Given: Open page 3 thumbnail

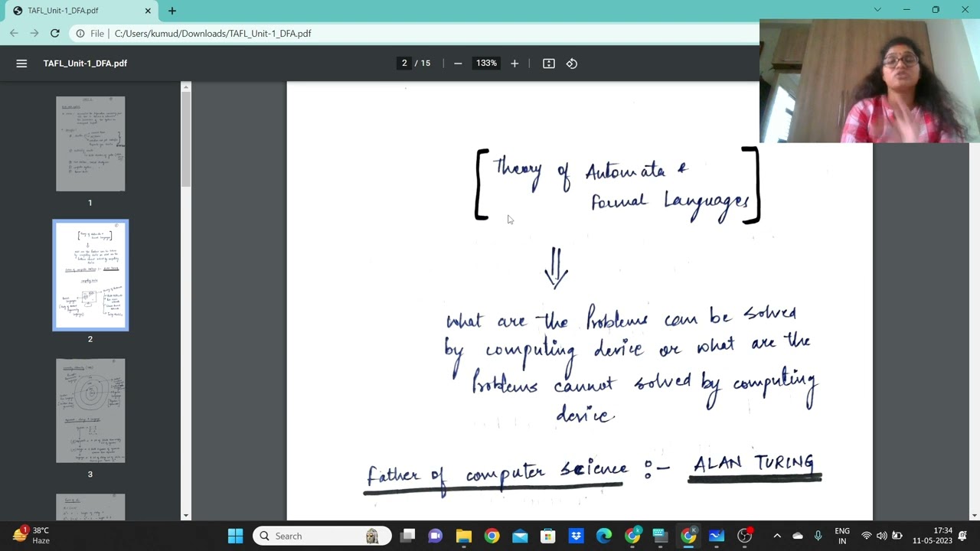Looking at the screenshot, I should click(x=90, y=410).
